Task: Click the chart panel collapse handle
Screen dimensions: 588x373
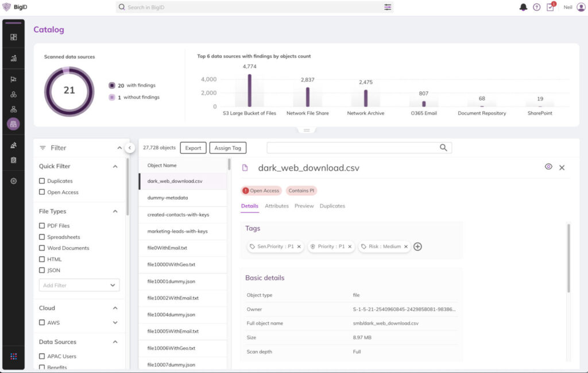Action: [x=307, y=130]
